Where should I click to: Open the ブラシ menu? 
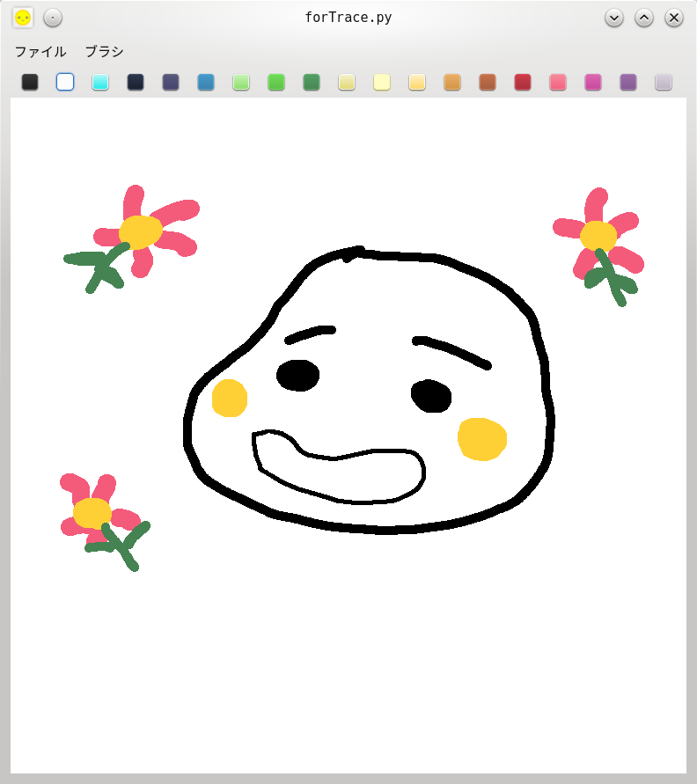(105, 52)
